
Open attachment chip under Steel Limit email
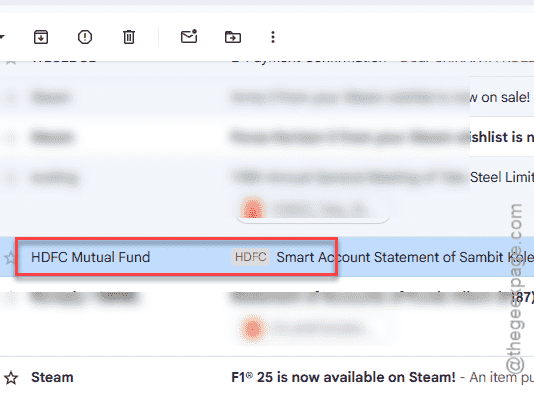[x=313, y=209]
